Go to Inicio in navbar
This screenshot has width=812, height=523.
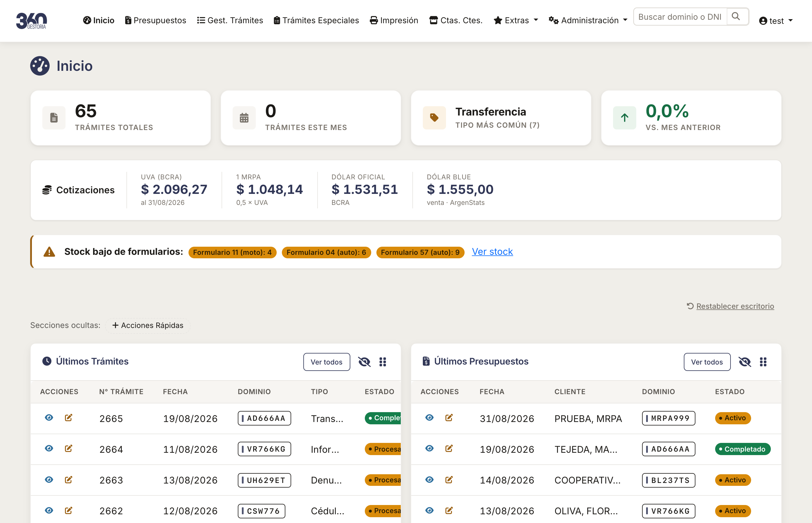point(99,20)
